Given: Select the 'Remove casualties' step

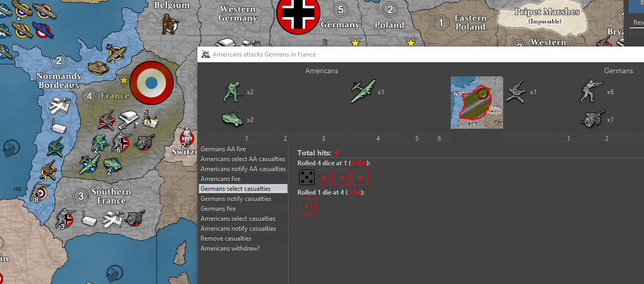Looking at the screenshot, I should 226,238.
